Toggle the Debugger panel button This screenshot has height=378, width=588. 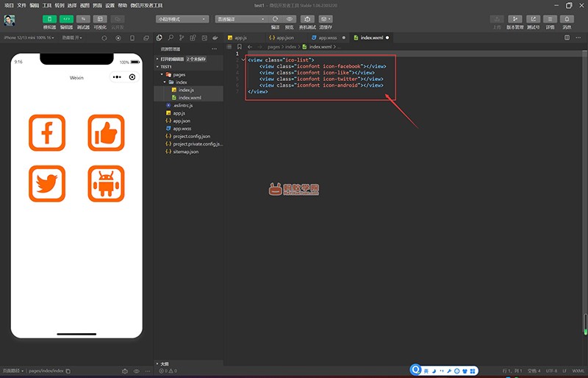pyautogui.click(x=83, y=19)
